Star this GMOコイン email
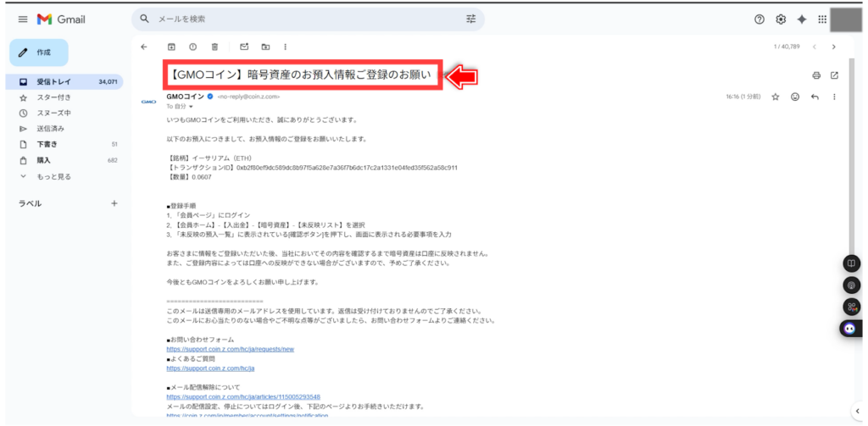The height and width of the screenshot is (426, 868). (775, 97)
